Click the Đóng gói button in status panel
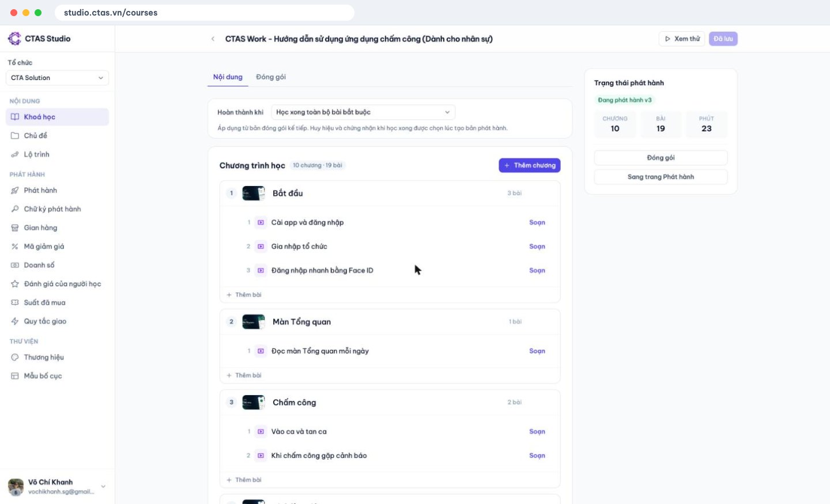 pyautogui.click(x=661, y=158)
